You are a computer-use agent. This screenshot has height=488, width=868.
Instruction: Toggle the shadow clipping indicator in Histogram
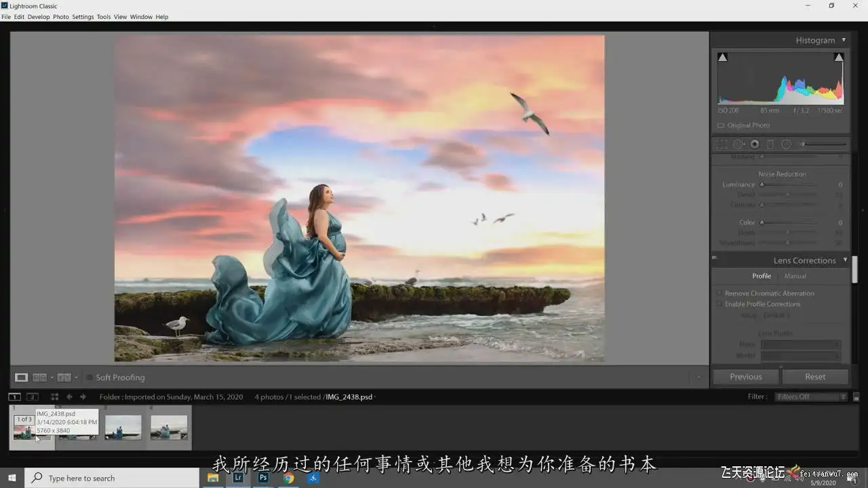[x=722, y=58]
